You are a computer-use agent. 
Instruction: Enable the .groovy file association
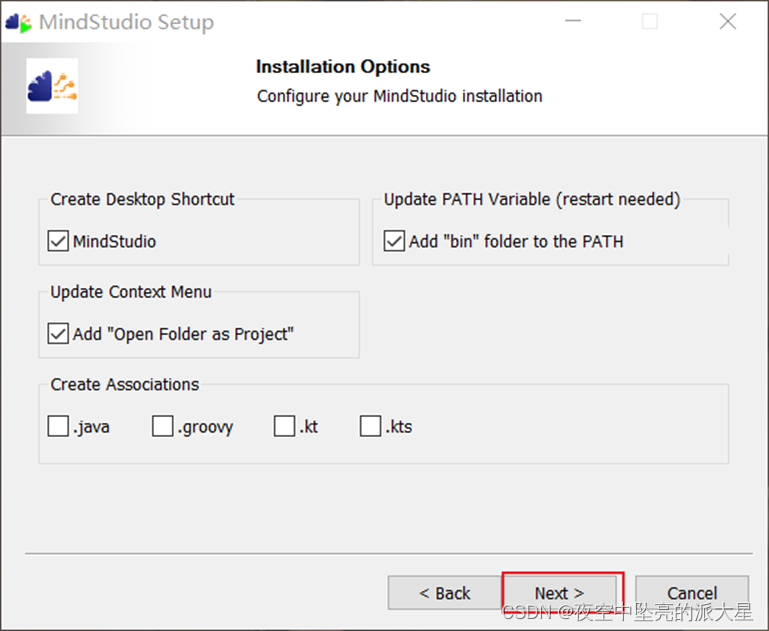162,426
